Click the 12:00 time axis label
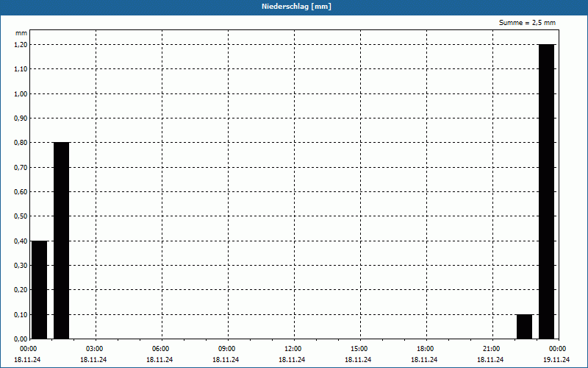588x368 pixels. point(293,349)
